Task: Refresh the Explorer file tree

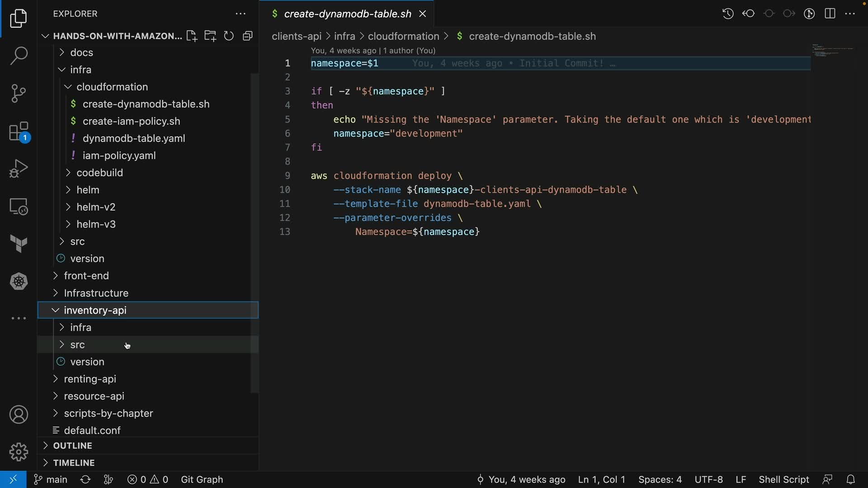Action: 229,36
